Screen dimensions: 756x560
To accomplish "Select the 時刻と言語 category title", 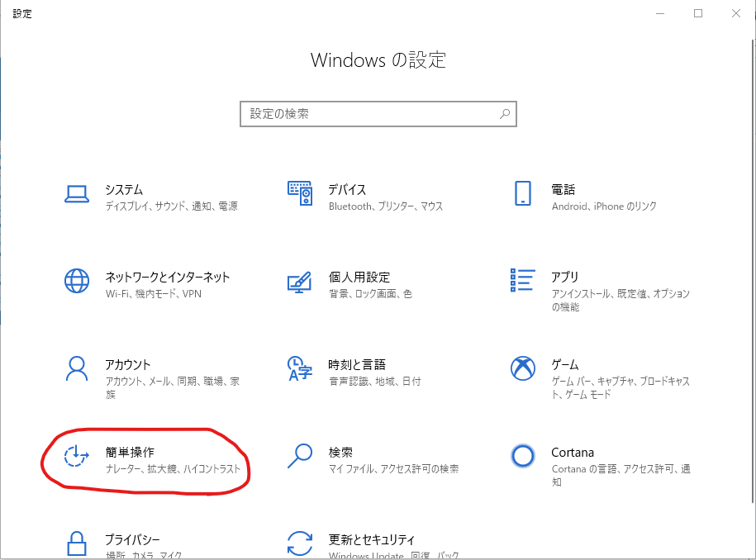I will click(357, 365).
